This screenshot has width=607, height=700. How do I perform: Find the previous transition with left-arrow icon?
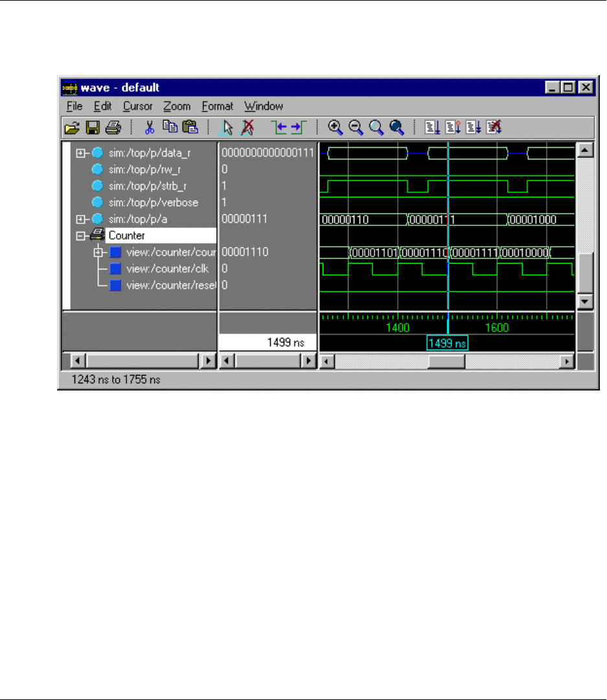click(x=279, y=128)
